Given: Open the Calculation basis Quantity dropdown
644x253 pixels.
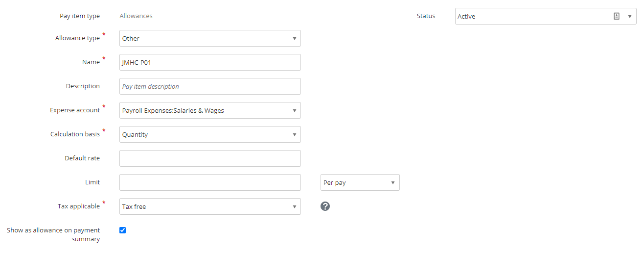Looking at the screenshot, I should tap(210, 134).
